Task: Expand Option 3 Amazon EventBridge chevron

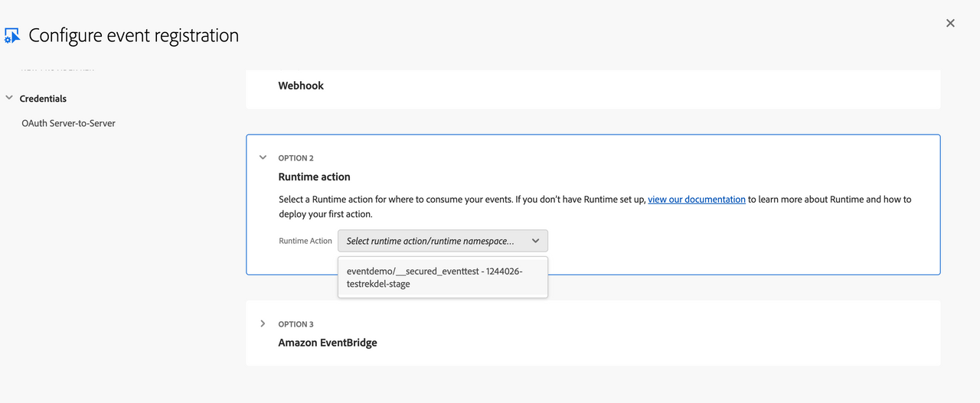Action: [263, 323]
